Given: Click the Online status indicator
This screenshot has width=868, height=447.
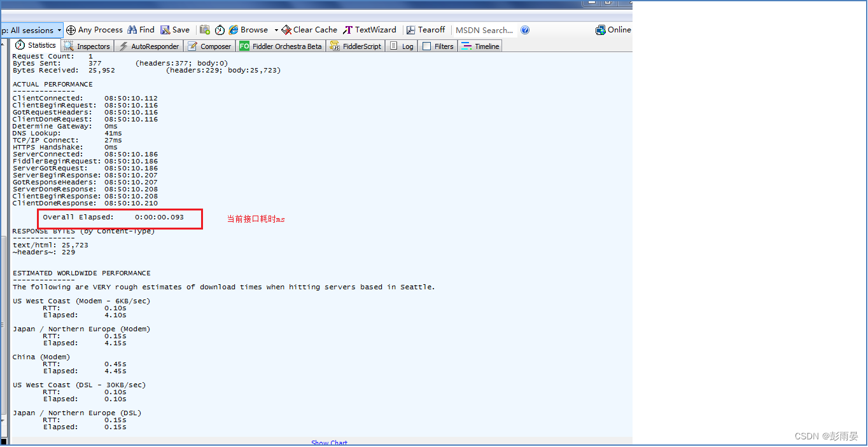Looking at the screenshot, I should click(x=613, y=30).
